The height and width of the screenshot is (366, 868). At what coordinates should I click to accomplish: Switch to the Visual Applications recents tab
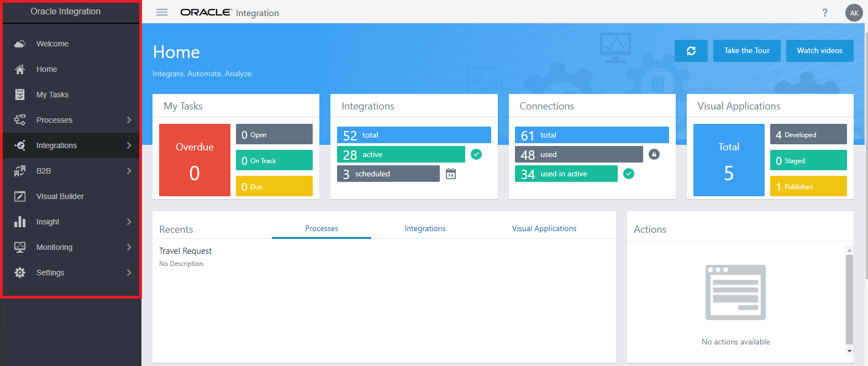point(544,228)
